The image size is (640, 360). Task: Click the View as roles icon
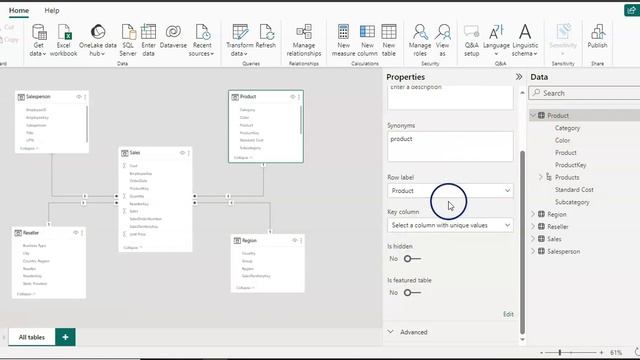point(442,32)
